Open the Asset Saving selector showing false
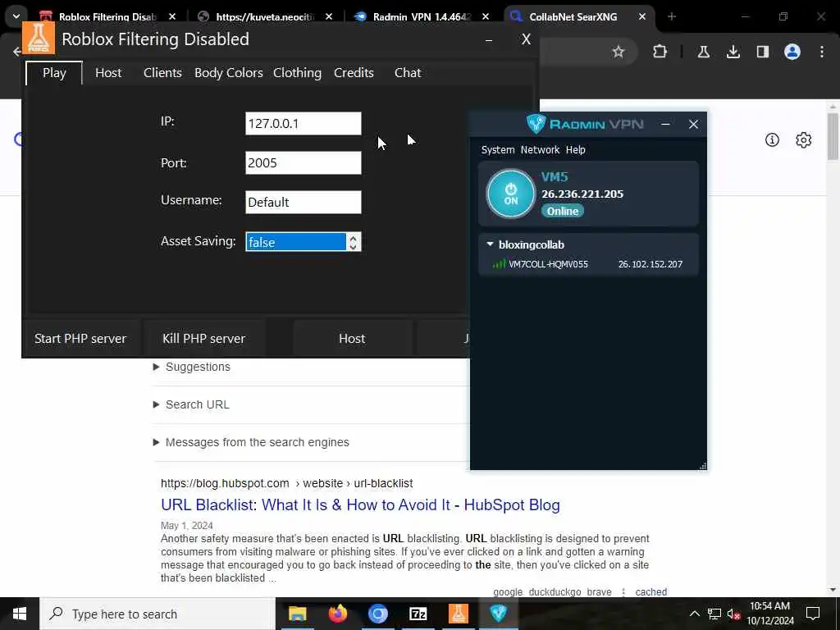The image size is (840, 630). (304, 242)
